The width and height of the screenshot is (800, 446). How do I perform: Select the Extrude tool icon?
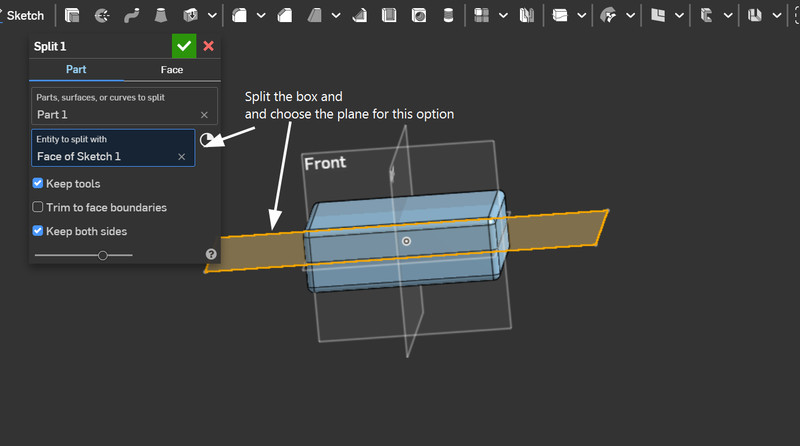click(x=72, y=16)
